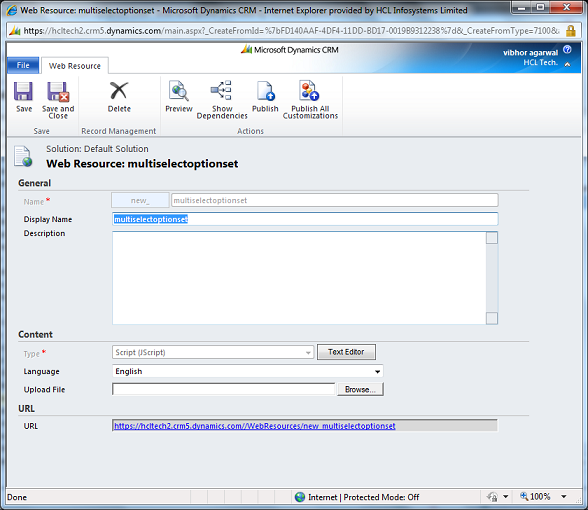Open zoom level dropdown arrow at 100%

click(x=564, y=497)
